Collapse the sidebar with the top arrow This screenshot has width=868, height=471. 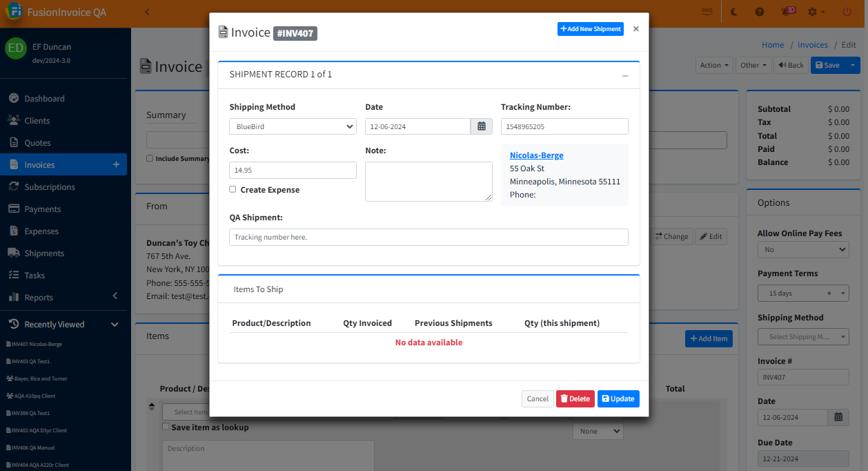coord(147,12)
